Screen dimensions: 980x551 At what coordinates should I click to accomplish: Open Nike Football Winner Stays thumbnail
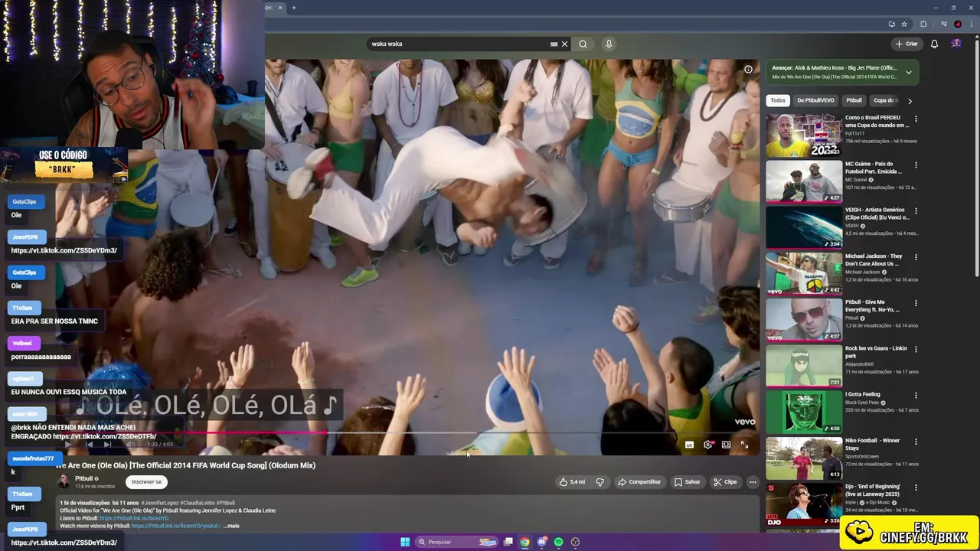[804, 458]
